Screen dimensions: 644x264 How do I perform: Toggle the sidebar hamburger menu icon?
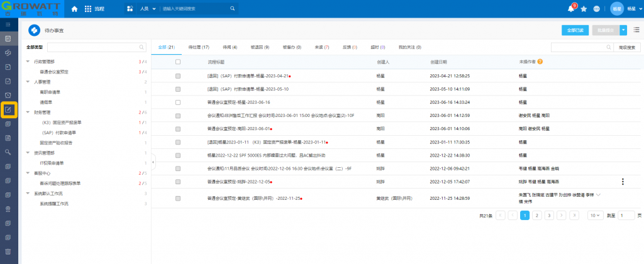[8, 25]
